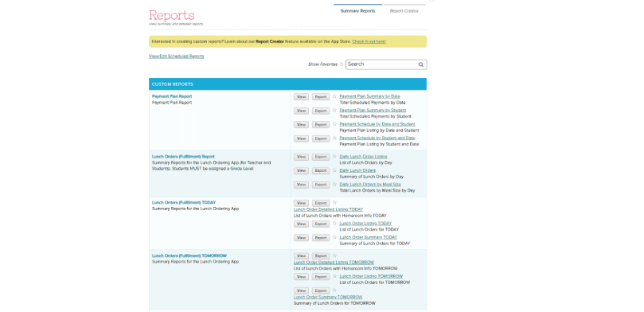Export Daily Lunch Orders by Meal Size

[x=321, y=185]
